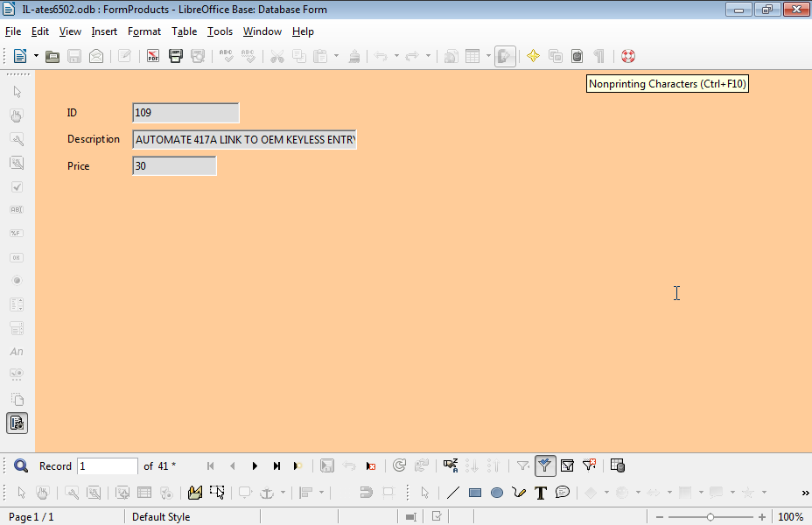Open the Edit menu
Viewport: 812px width, 525px height.
(40, 31)
